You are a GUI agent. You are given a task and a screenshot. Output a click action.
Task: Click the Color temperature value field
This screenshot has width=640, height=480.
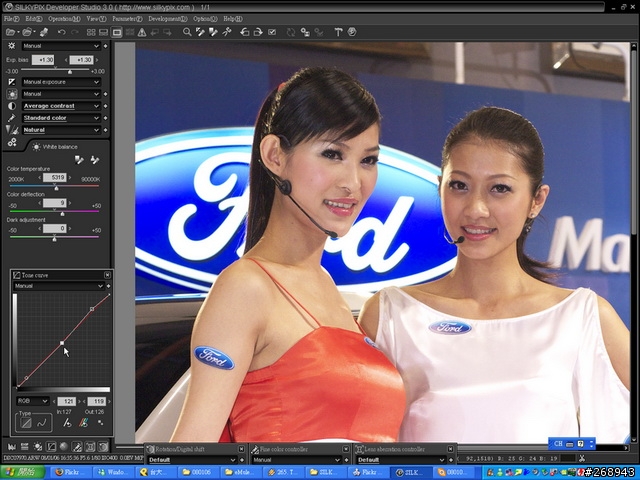pyautogui.click(x=55, y=178)
